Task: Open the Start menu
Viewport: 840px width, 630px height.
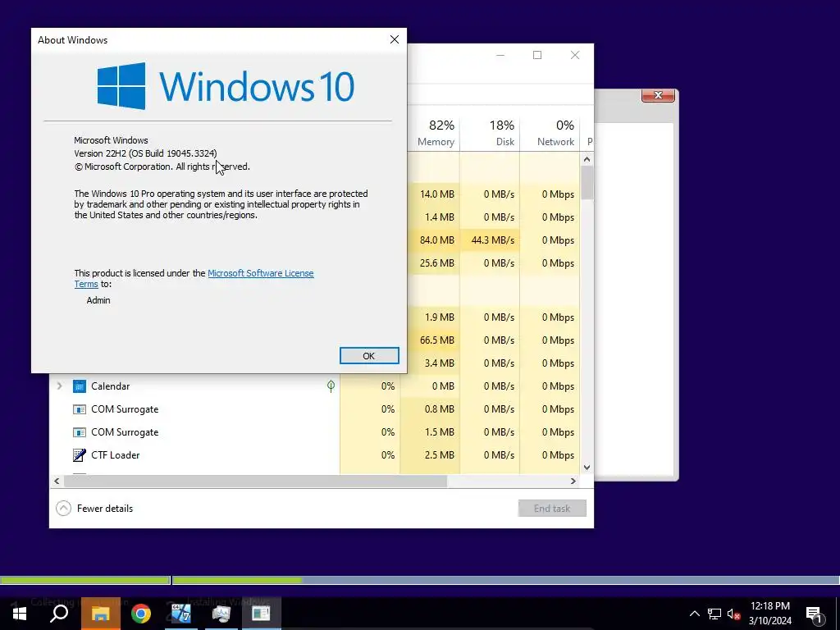Action: [20, 614]
